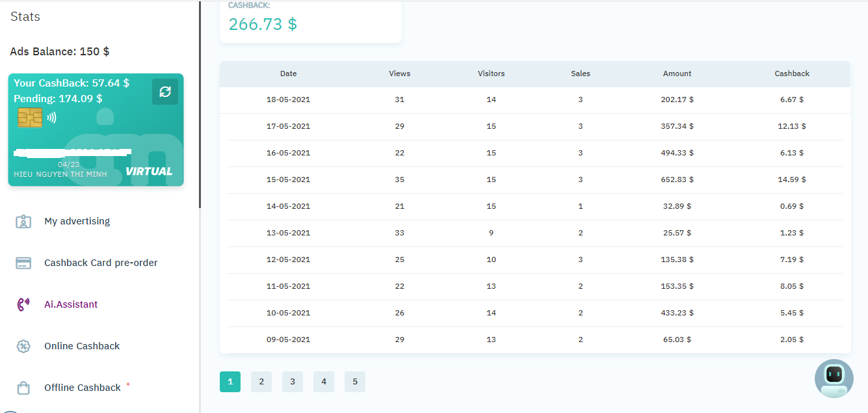This screenshot has width=868, height=413.
Task: Click the Visitors column header
Action: point(492,73)
